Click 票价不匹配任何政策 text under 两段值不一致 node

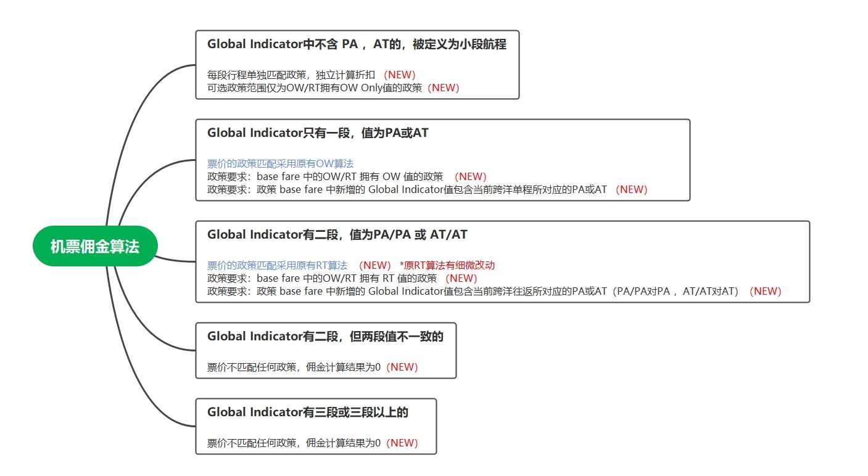tap(294, 367)
